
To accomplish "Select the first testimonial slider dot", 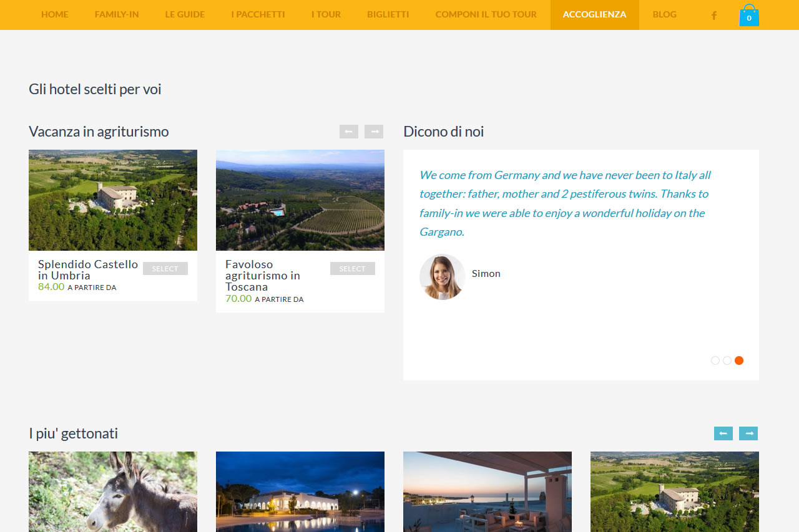I will pos(715,360).
